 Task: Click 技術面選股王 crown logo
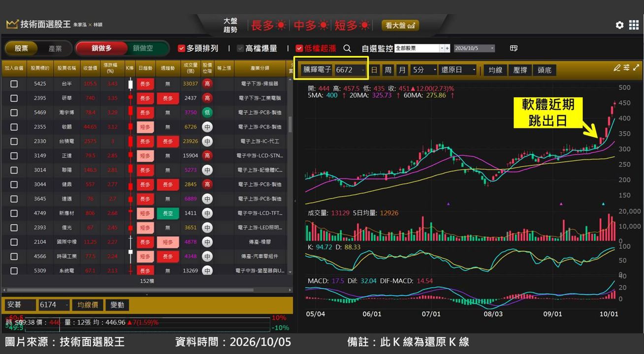[x=12, y=24]
